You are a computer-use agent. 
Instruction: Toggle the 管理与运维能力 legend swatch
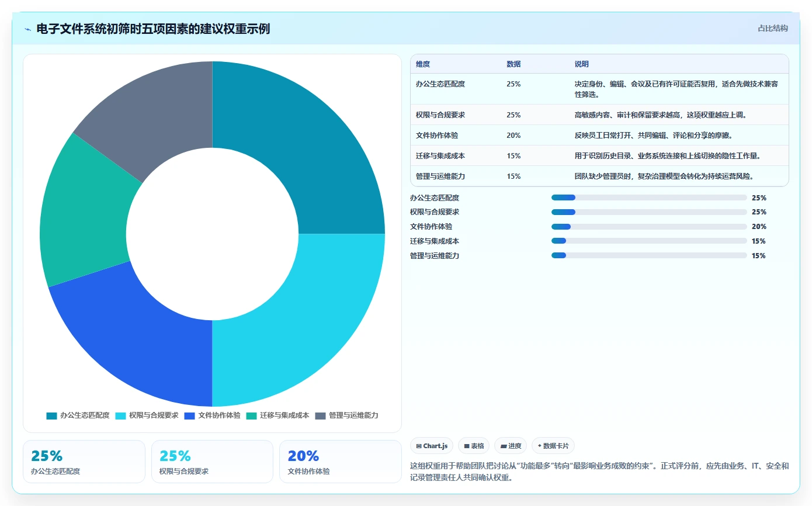(320, 415)
